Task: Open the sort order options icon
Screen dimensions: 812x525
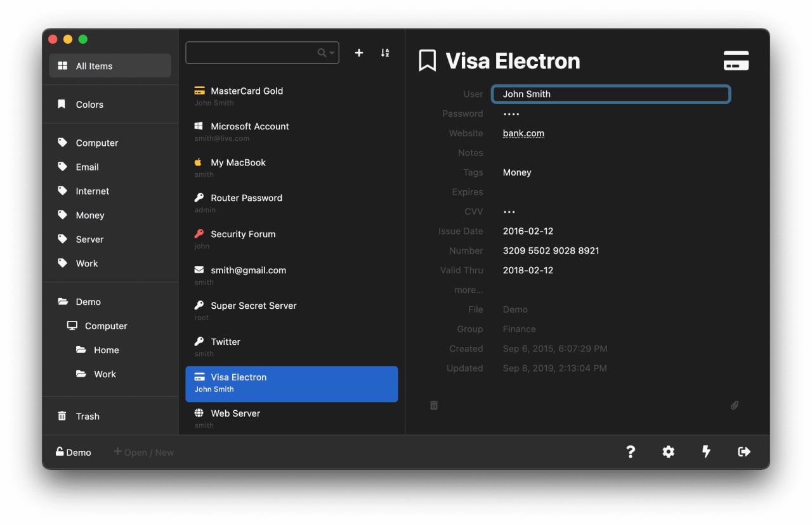Action: tap(385, 53)
